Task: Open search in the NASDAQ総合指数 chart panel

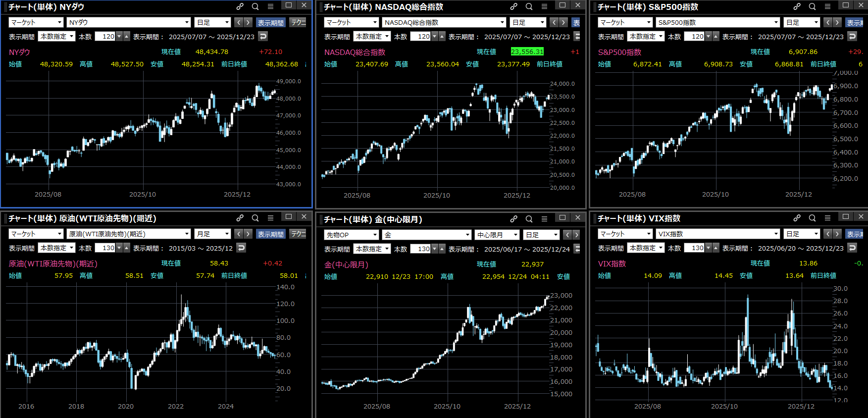Action: [529, 6]
